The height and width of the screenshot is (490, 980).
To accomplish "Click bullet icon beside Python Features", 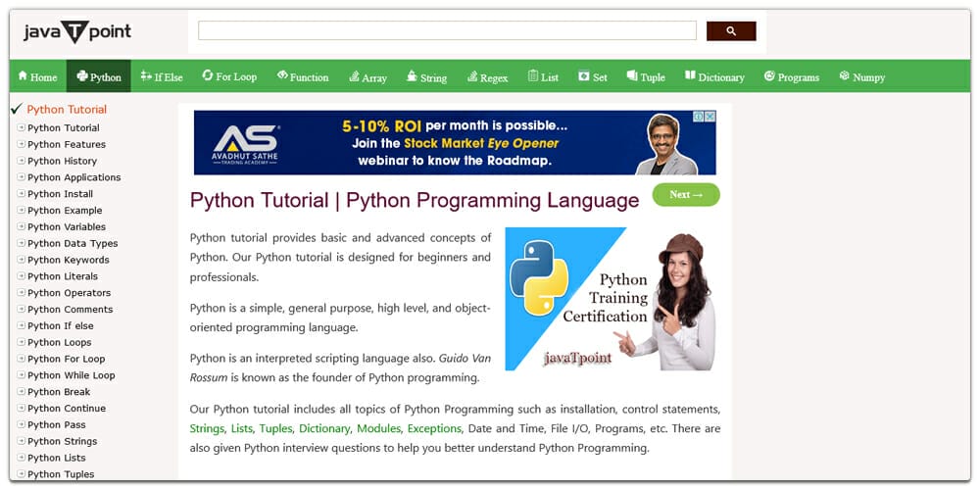I will (x=22, y=144).
